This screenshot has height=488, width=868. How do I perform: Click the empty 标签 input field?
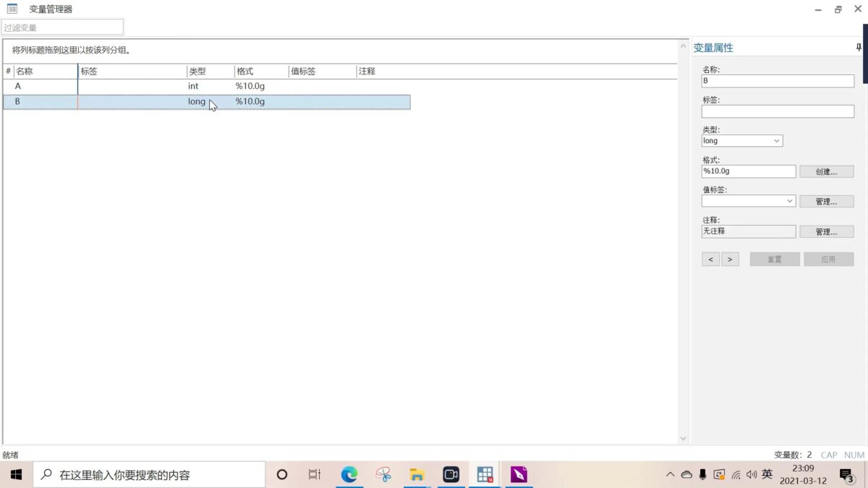(778, 111)
